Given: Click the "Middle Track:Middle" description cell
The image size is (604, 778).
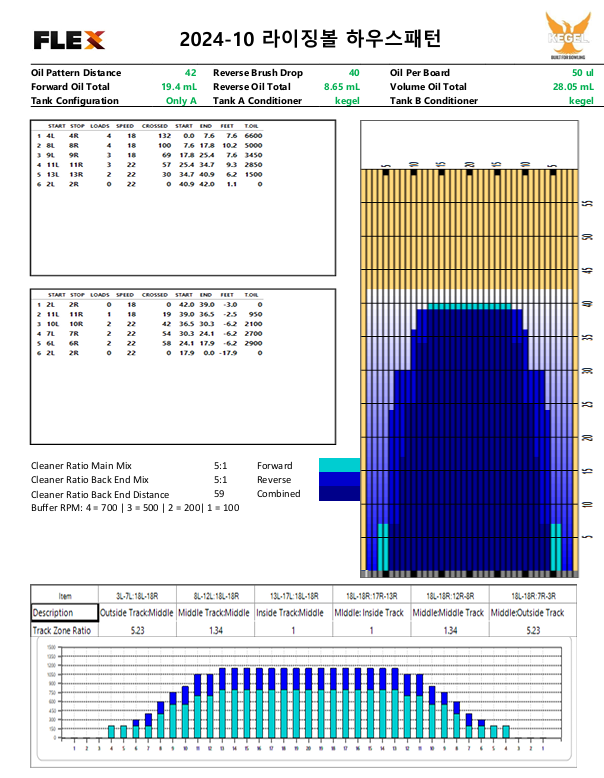Looking at the screenshot, I should pyautogui.click(x=214, y=613).
